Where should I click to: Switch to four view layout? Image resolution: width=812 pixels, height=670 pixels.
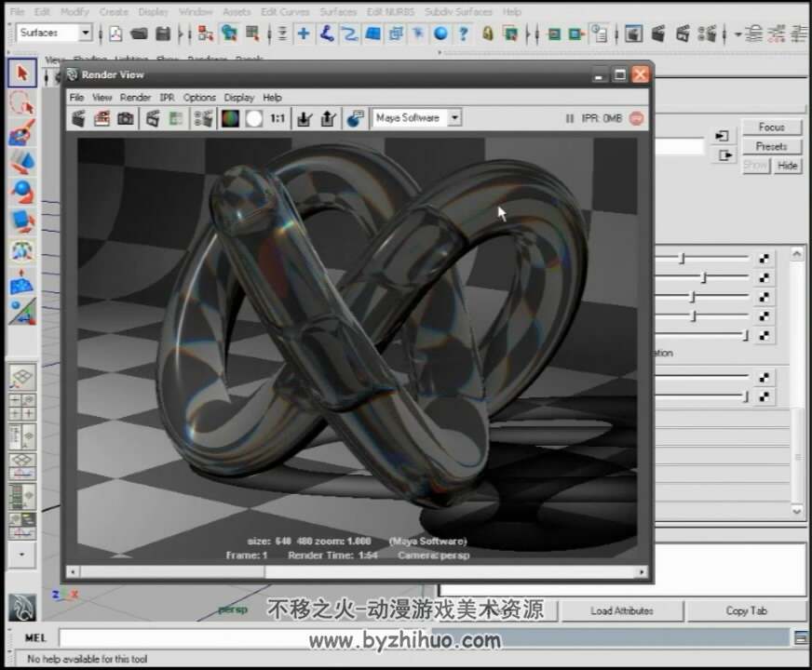pos(22,408)
